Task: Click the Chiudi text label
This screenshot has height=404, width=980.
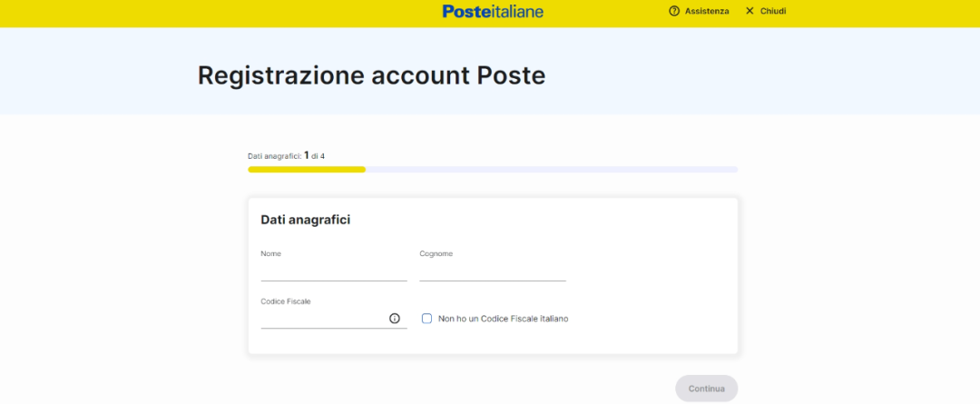Action: 773,11
